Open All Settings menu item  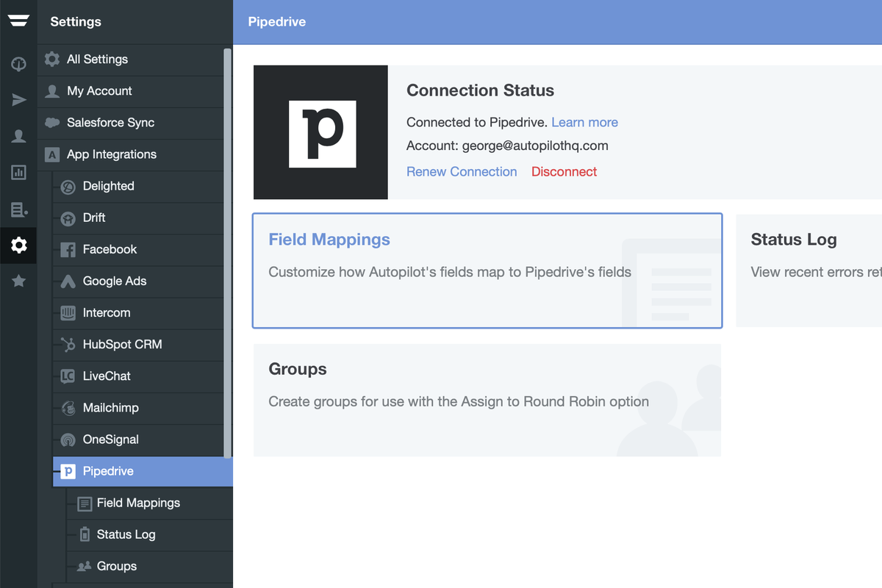pos(131,60)
